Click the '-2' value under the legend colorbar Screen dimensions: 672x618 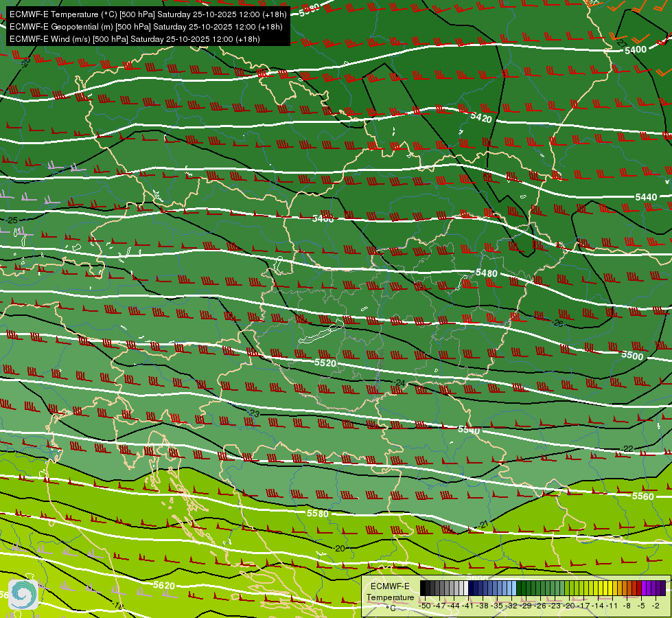coord(656,606)
